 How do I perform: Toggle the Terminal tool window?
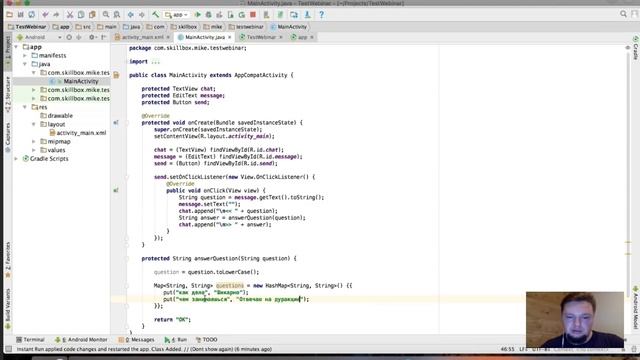pyautogui.click(x=30, y=340)
